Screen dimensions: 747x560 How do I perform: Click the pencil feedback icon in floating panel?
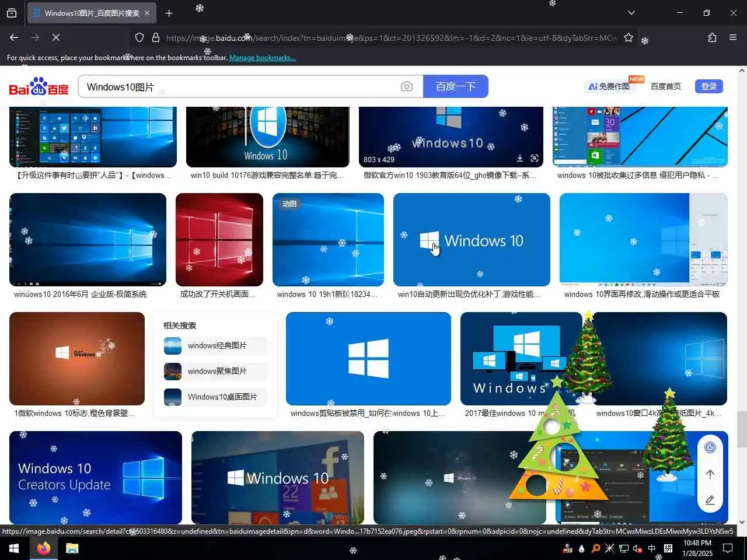(710, 500)
